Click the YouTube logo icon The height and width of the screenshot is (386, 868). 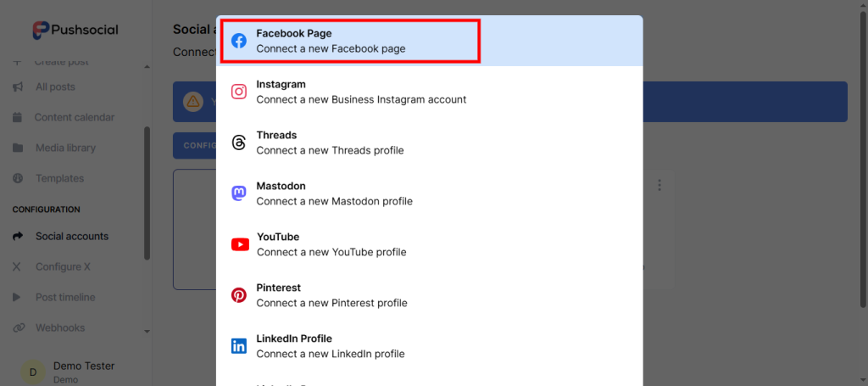[240, 244]
